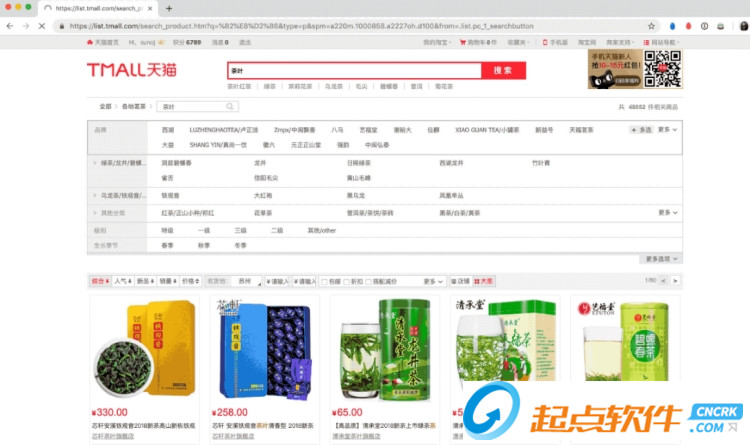Viewport: 750px width, 445px height.
Task: Click the red extension icon in toolbar
Action: [x=688, y=26]
